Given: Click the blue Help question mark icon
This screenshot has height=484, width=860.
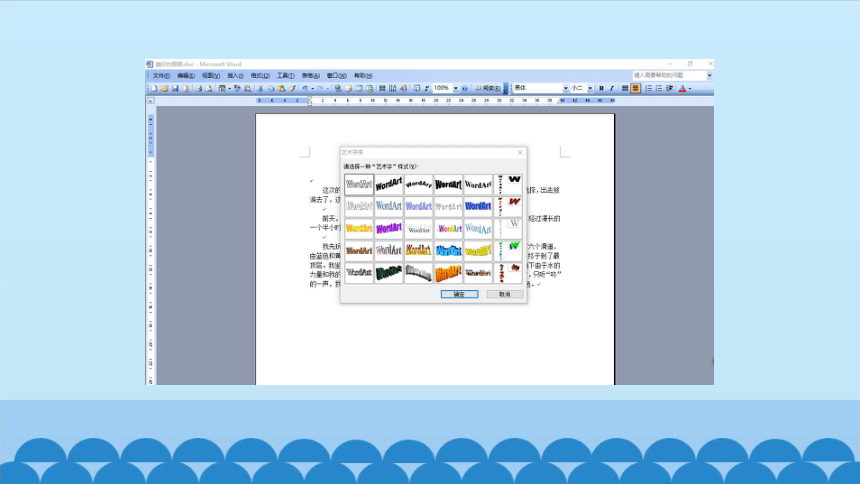Looking at the screenshot, I should click(x=465, y=88).
